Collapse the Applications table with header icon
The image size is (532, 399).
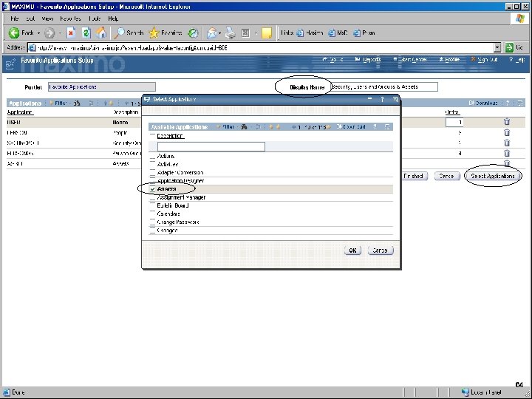coord(519,103)
